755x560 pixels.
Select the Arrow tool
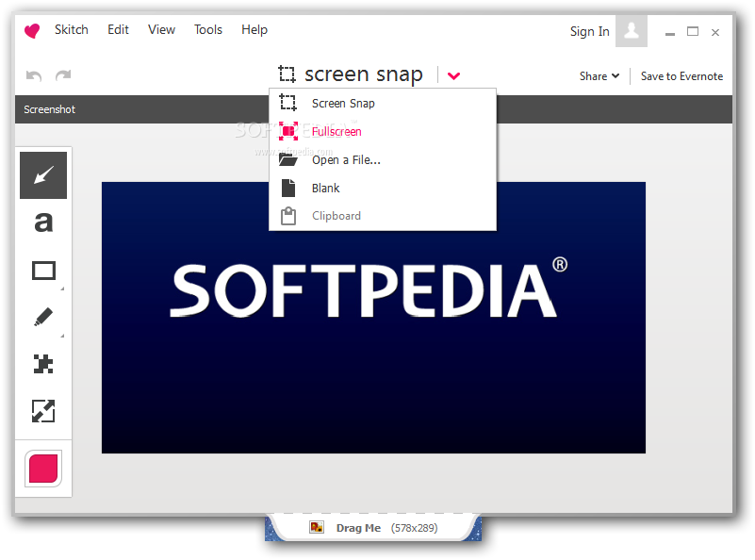point(43,175)
